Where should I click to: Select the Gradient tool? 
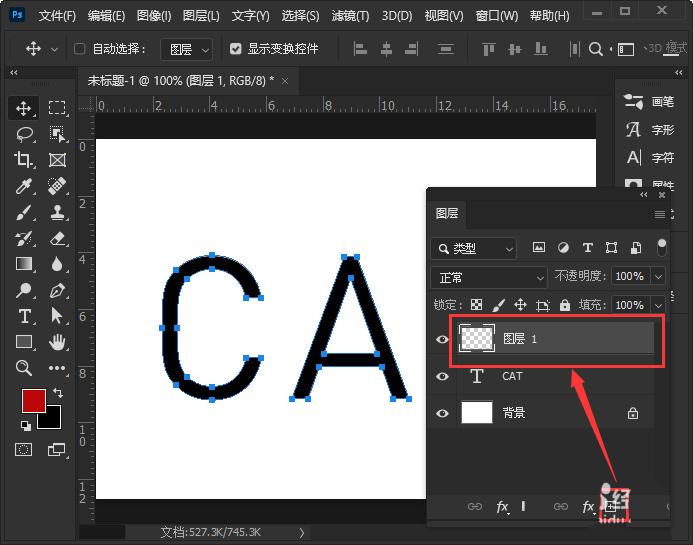(24, 264)
